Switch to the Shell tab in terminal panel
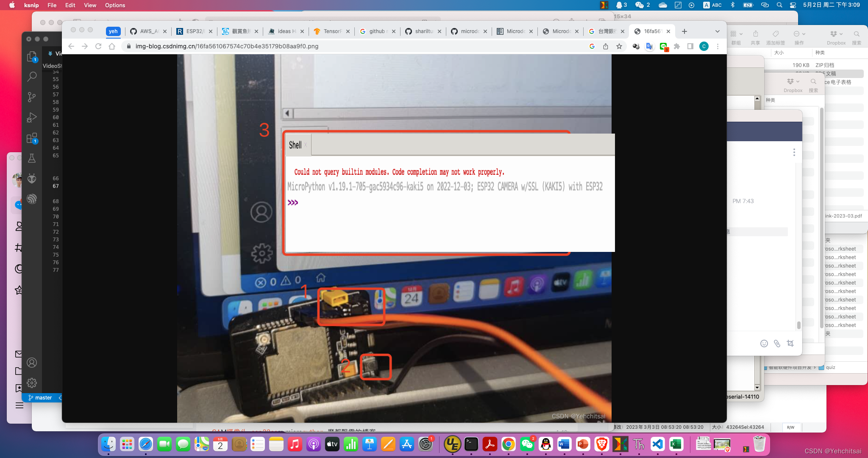 (295, 144)
